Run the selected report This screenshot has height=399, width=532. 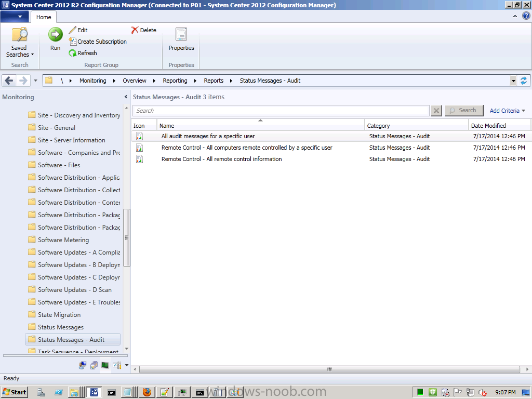click(x=55, y=39)
